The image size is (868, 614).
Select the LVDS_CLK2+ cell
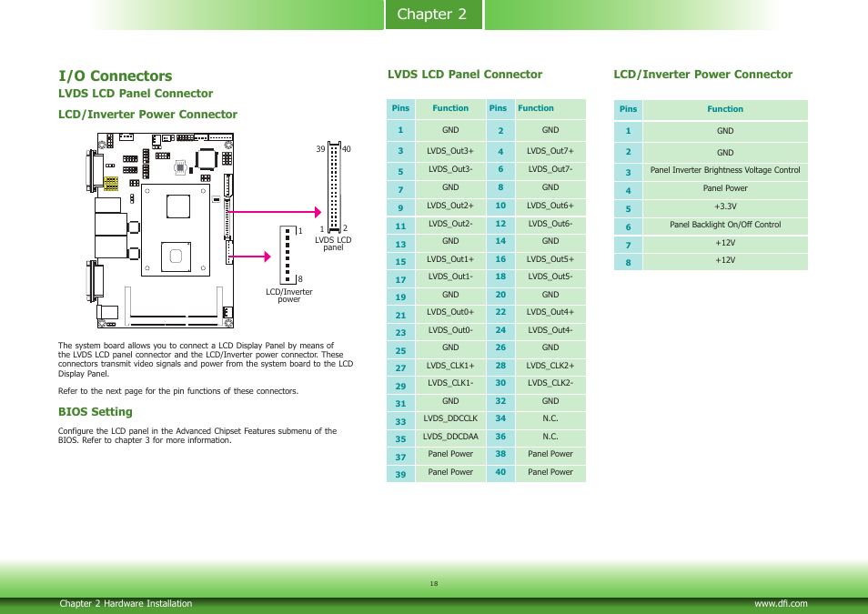tap(550, 366)
